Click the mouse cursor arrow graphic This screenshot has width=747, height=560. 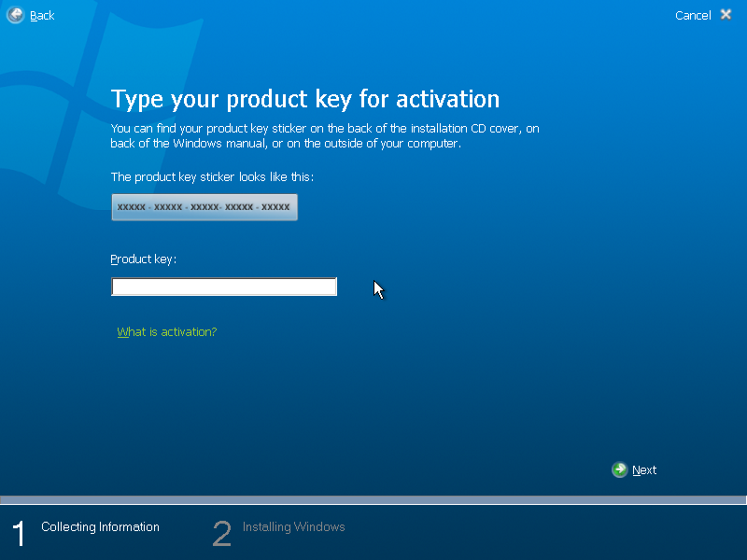point(377,288)
